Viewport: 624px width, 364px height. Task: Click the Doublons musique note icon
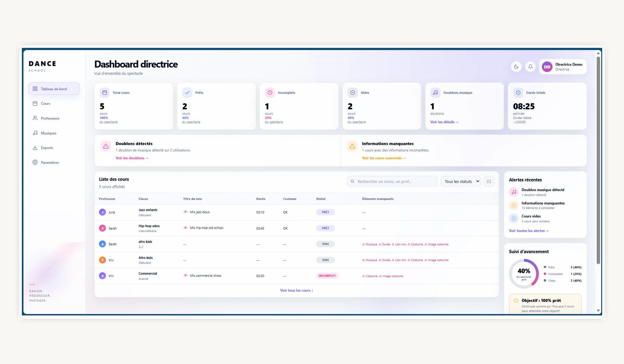[435, 93]
